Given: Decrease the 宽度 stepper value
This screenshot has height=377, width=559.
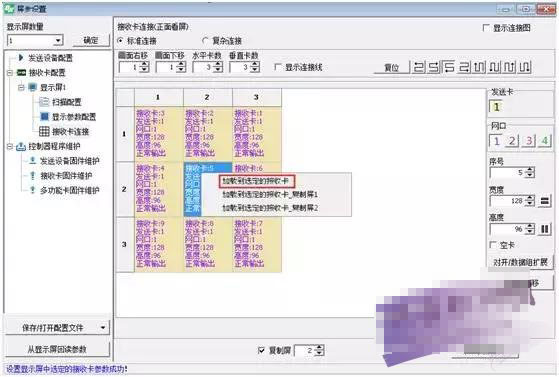Looking at the screenshot, I should [x=530, y=204].
